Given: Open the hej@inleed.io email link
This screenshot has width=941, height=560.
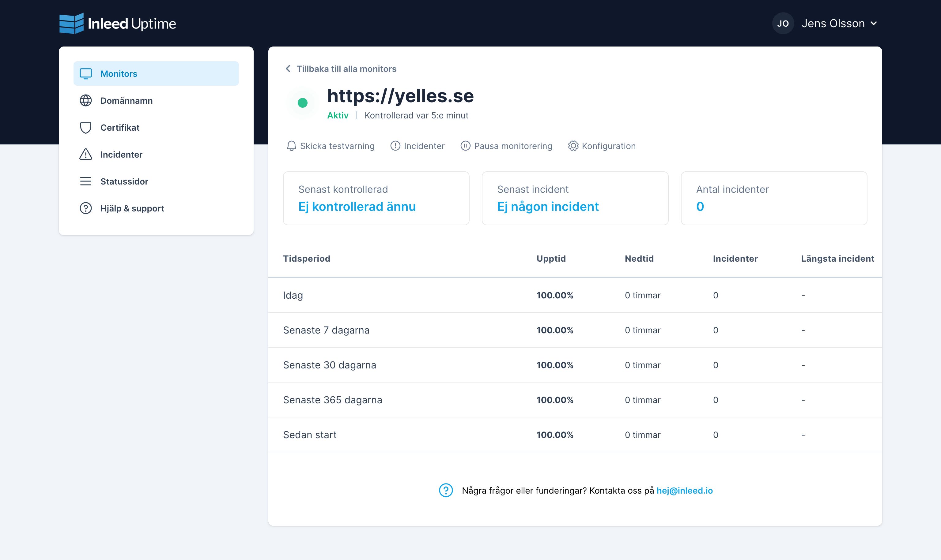Looking at the screenshot, I should tap(684, 491).
